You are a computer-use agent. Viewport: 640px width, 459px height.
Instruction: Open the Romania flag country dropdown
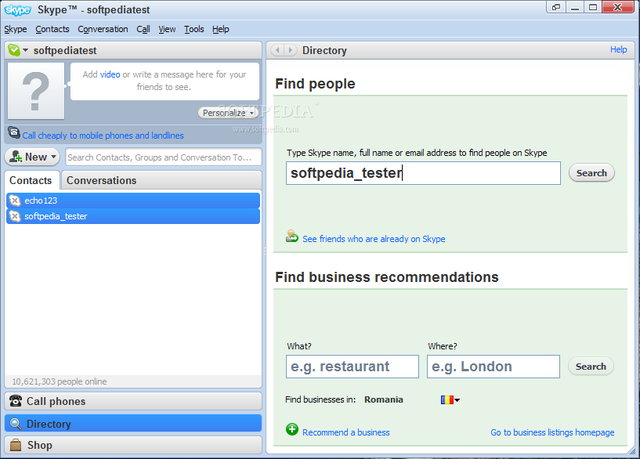[450, 400]
